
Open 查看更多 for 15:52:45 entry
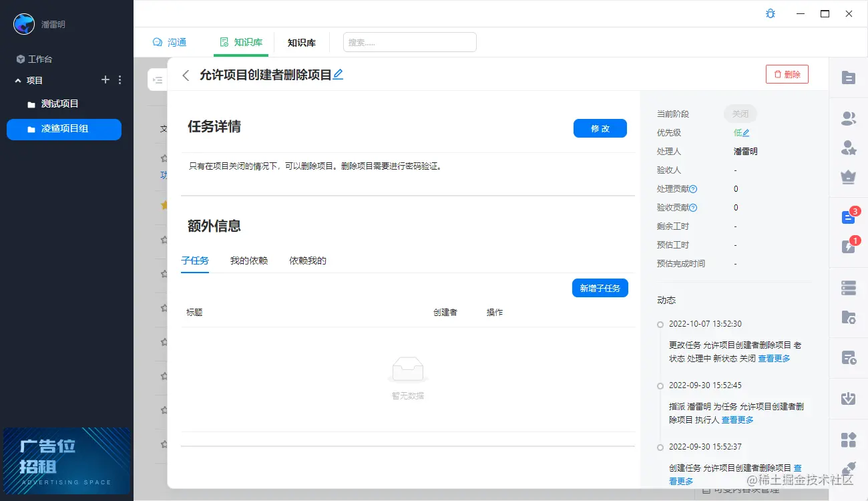(x=738, y=420)
